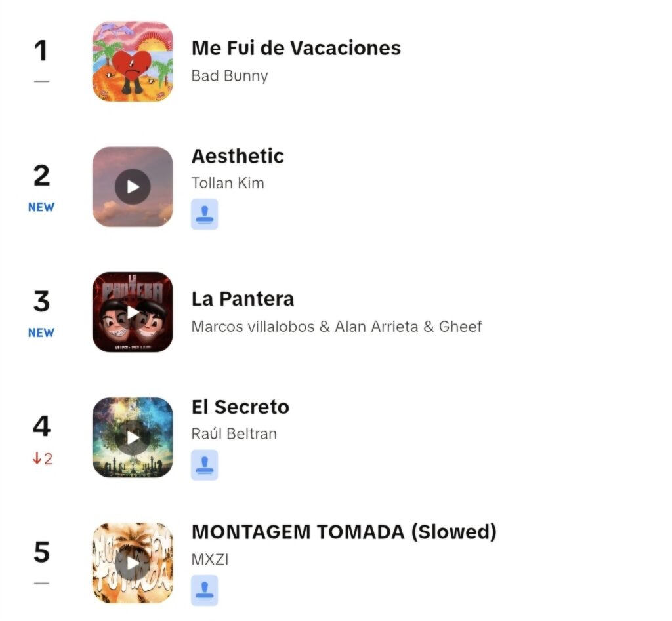Click the NEW badge under rank 2

(x=41, y=207)
